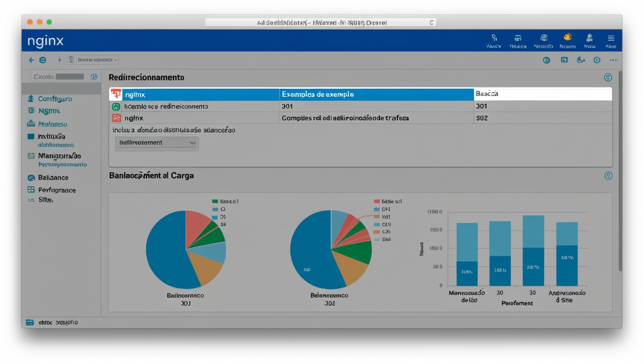Viewport: 644px width, 364px height.
Task: Select Instıuẩa in the sidebar
Action: point(52,136)
